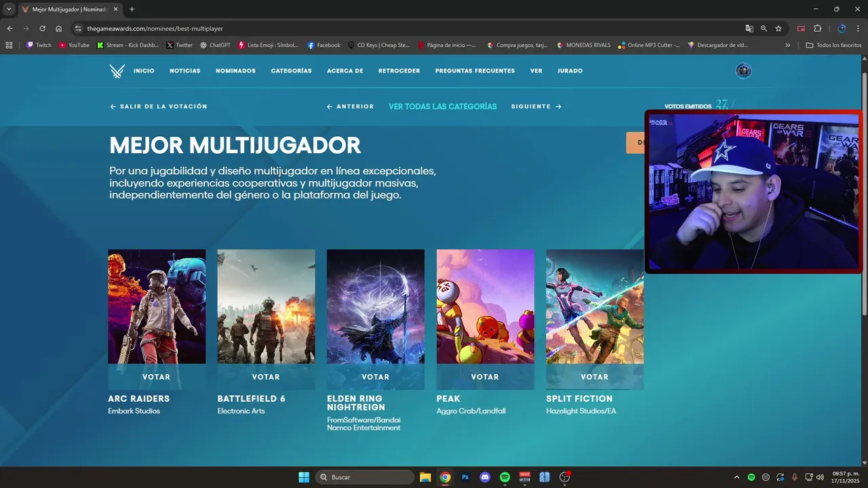Open the NOTICIAS menu item

[x=185, y=71]
